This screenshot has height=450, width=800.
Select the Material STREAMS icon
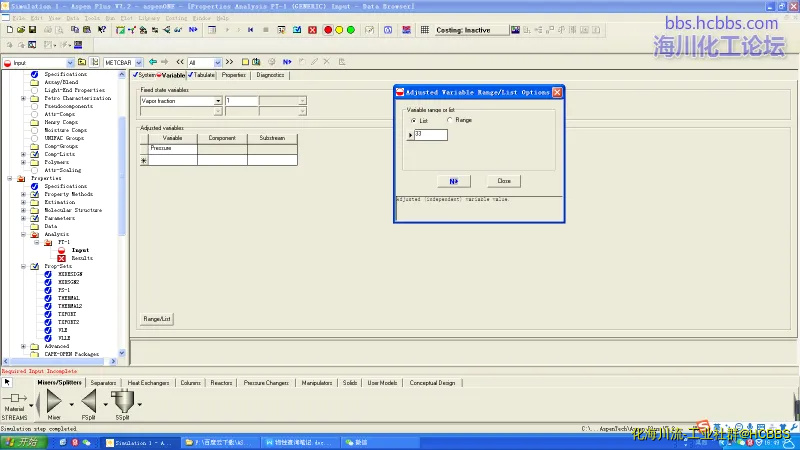tap(14, 398)
